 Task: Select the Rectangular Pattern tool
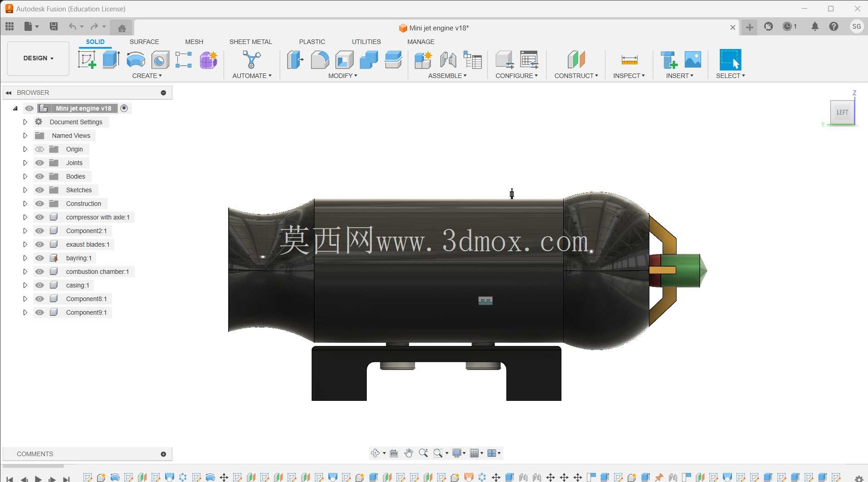tap(184, 60)
